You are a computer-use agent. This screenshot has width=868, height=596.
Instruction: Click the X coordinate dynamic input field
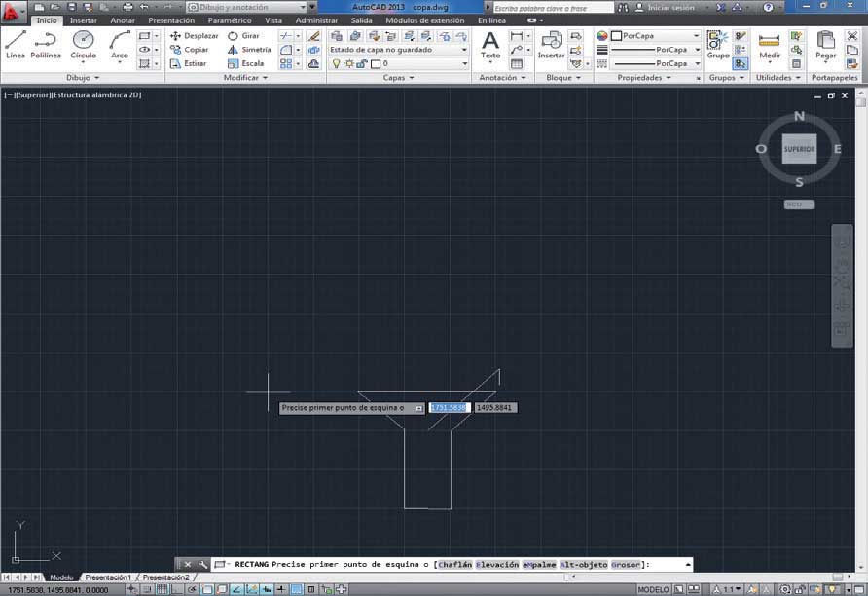pos(450,408)
